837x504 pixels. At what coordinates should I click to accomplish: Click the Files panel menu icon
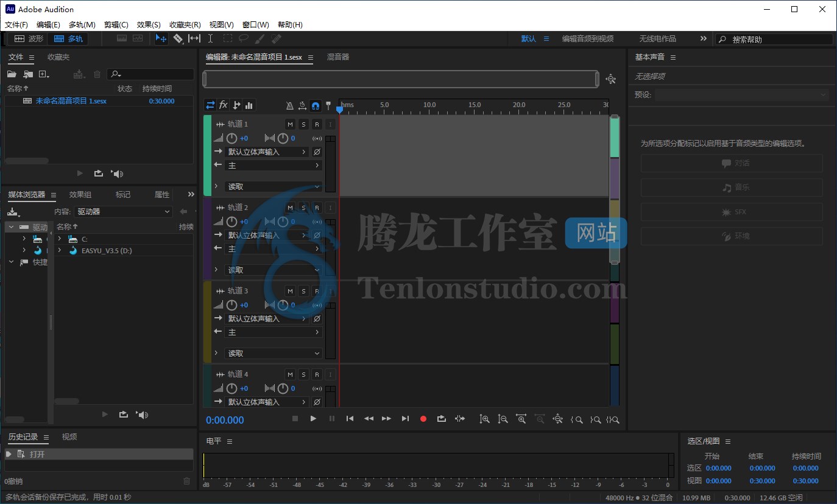coord(32,57)
